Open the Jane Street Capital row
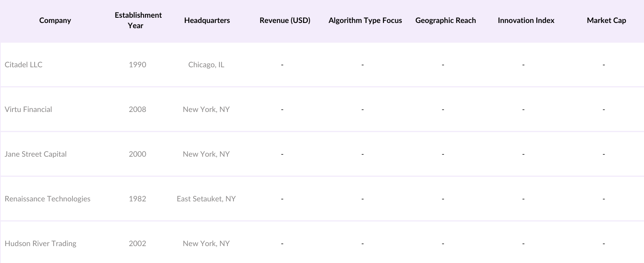This screenshot has width=644, height=263. tap(36, 154)
